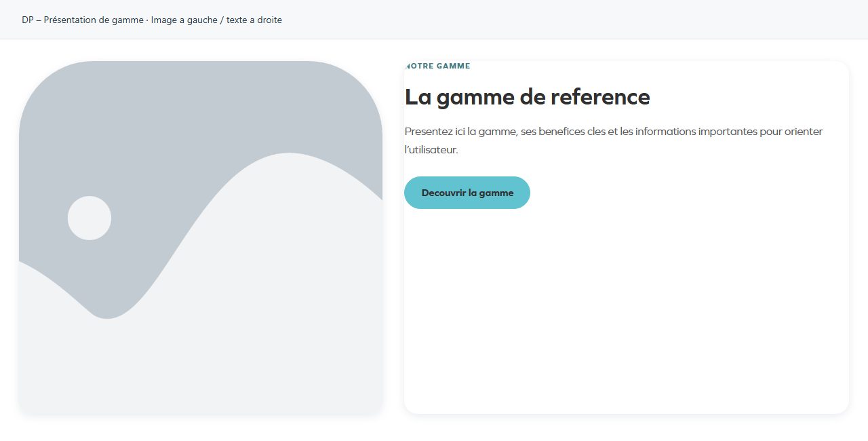
Task: Click the 'Decouvrir la gamme' button
Action: [467, 193]
